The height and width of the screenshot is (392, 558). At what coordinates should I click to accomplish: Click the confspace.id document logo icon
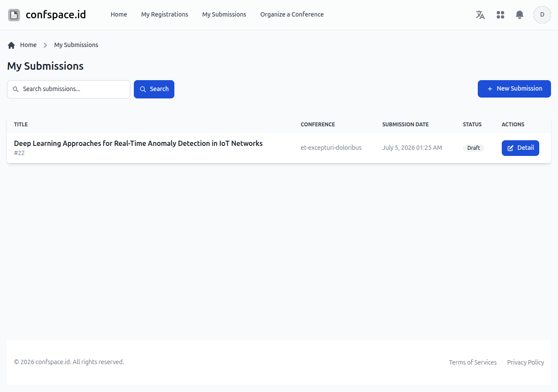coord(14,15)
